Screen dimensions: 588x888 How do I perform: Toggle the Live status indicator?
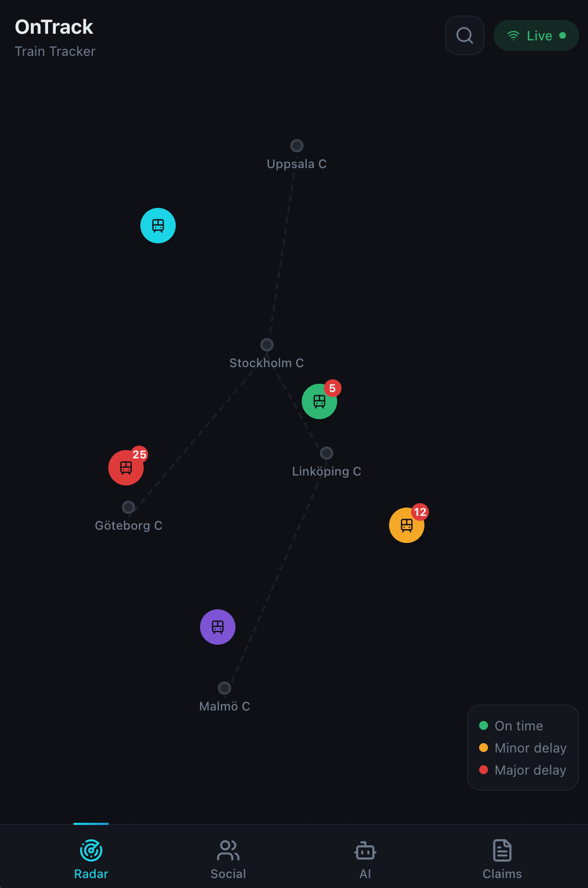[x=536, y=35]
